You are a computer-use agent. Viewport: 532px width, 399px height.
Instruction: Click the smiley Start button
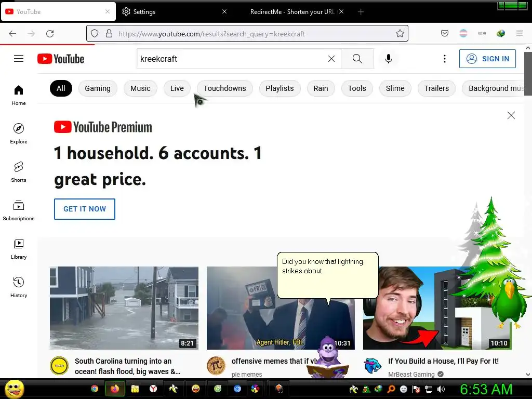[14, 389]
